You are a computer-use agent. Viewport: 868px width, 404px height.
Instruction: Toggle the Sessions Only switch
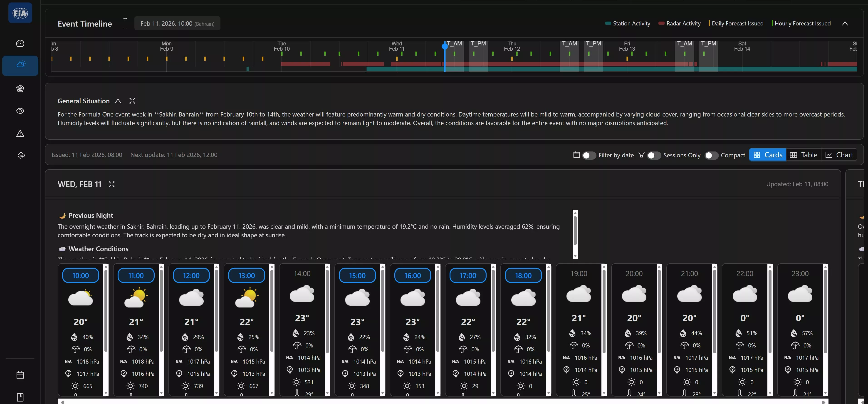[x=654, y=155]
